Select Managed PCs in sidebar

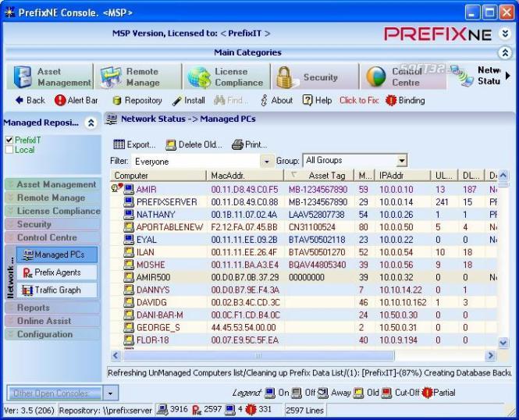pos(57,254)
